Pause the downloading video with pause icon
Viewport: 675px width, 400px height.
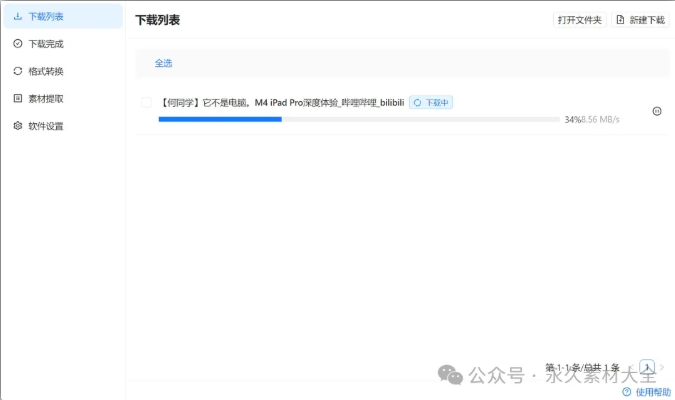[x=657, y=111]
